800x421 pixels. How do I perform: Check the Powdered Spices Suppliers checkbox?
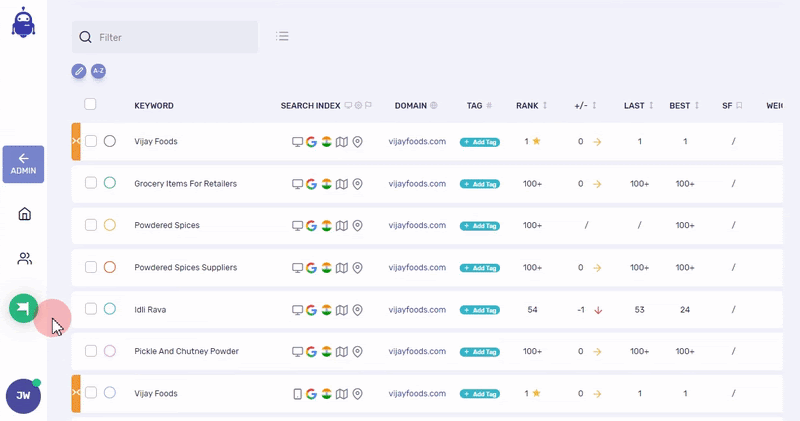point(91,267)
